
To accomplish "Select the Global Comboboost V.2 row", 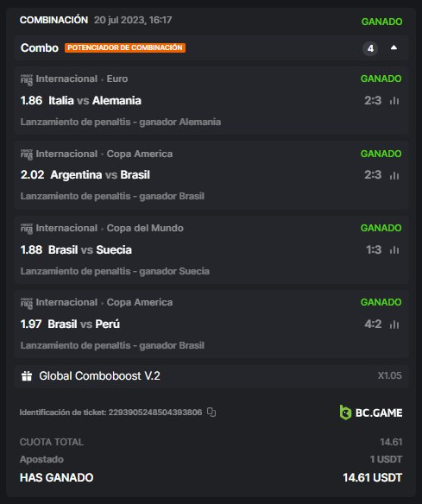I will (x=211, y=375).
